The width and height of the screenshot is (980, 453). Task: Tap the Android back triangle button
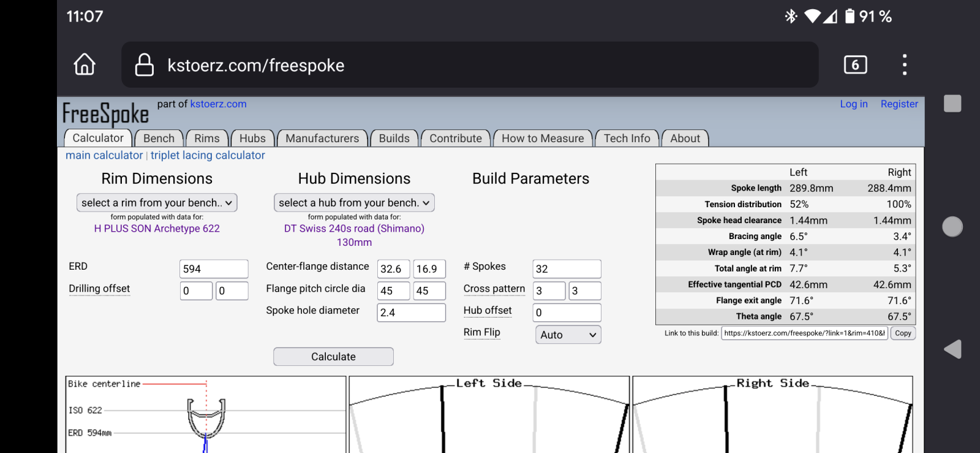pos(952,349)
